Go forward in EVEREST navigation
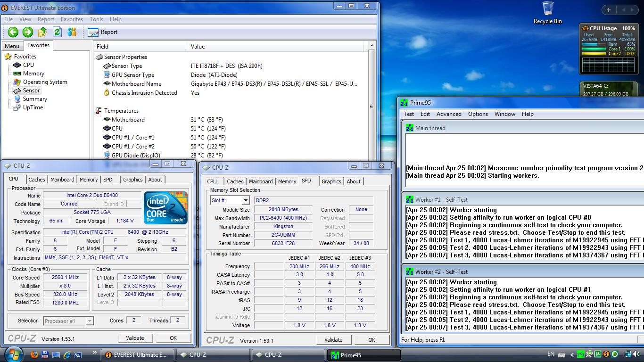 tap(28, 32)
